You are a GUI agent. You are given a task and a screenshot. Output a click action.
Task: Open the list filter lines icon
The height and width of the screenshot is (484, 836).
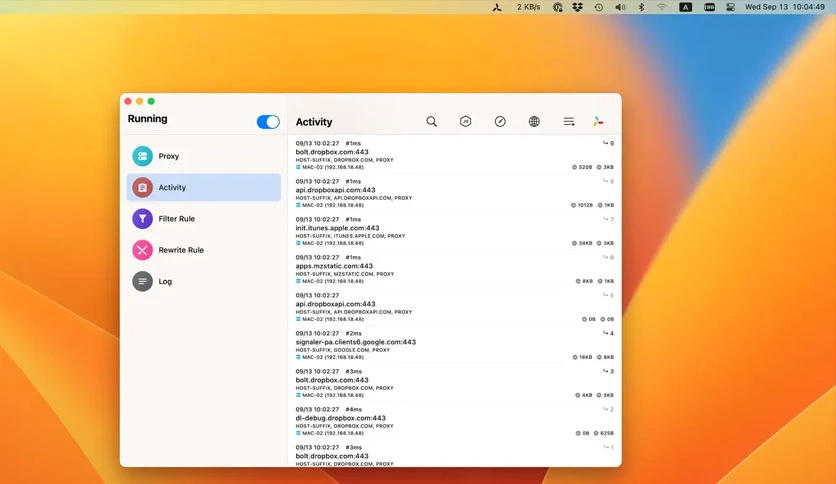tap(569, 122)
